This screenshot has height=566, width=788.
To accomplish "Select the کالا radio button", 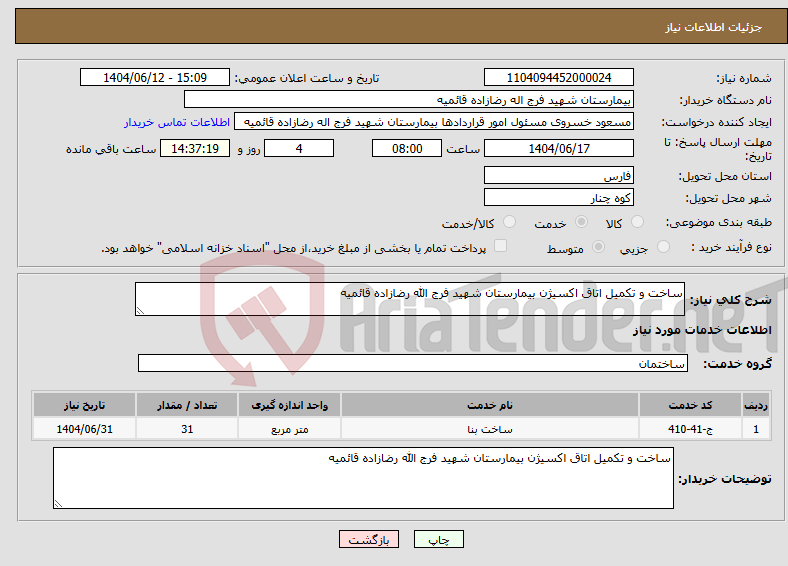I will click(x=637, y=222).
